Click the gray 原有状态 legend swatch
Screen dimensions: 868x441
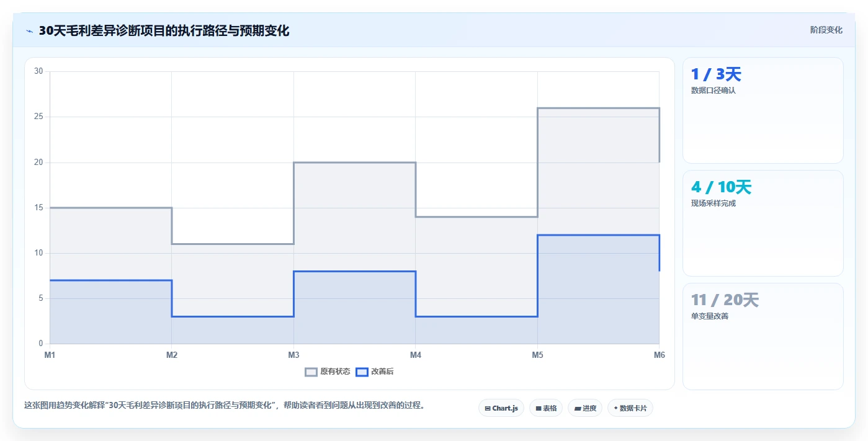311,372
